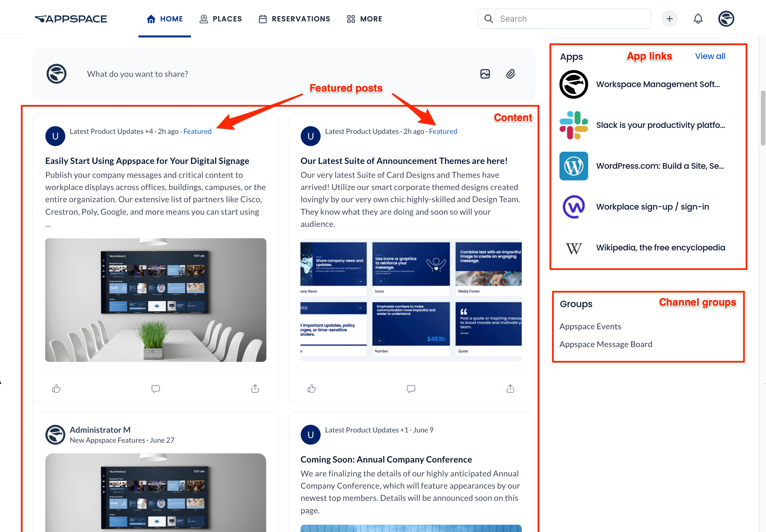Image resolution: width=766 pixels, height=532 pixels.
Task: Open the Digital Signage post image
Action: (156, 300)
